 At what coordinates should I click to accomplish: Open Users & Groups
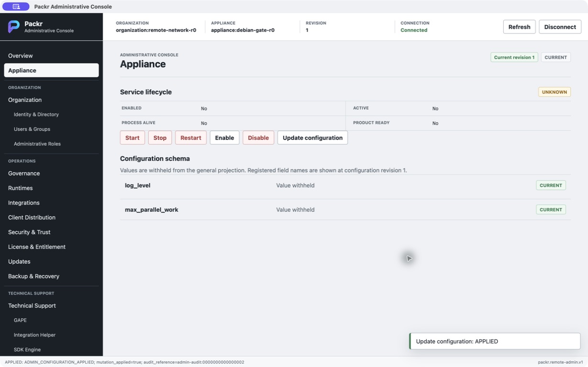(x=51, y=129)
